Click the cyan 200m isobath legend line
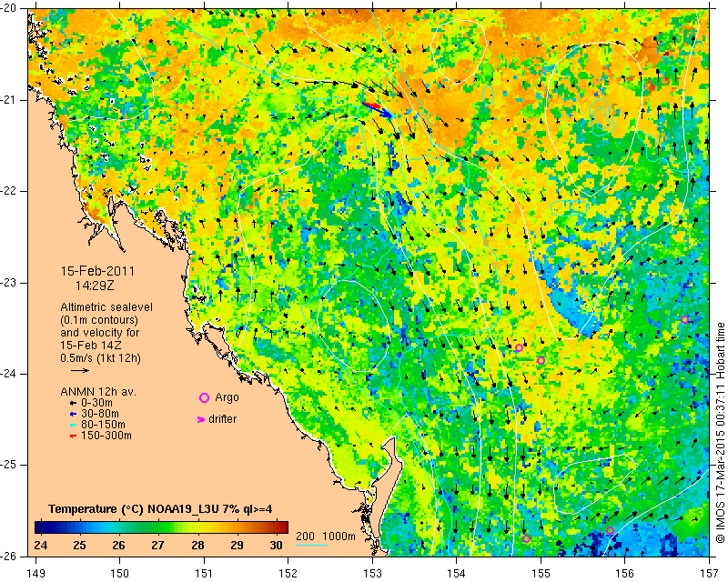This screenshot has width=728, height=582. click(x=311, y=545)
